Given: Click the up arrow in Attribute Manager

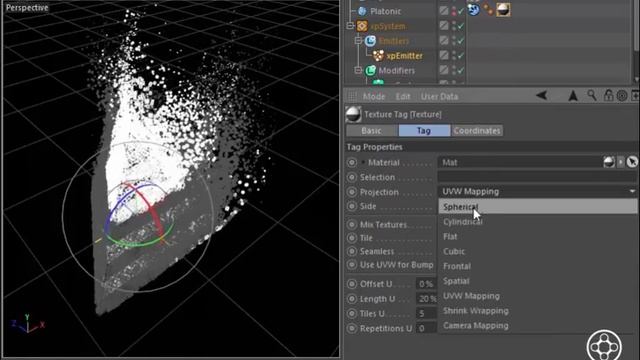Looking at the screenshot, I should (573, 96).
